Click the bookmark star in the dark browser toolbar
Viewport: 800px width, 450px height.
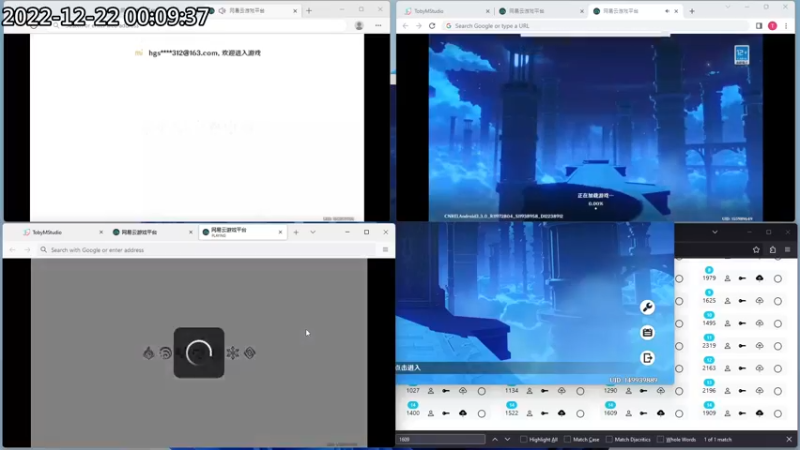coord(756,249)
